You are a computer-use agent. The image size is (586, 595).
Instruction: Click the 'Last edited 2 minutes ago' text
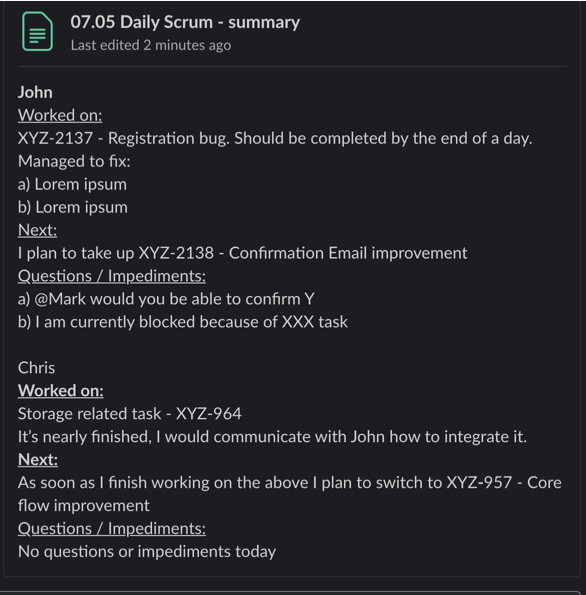point(151,46)
